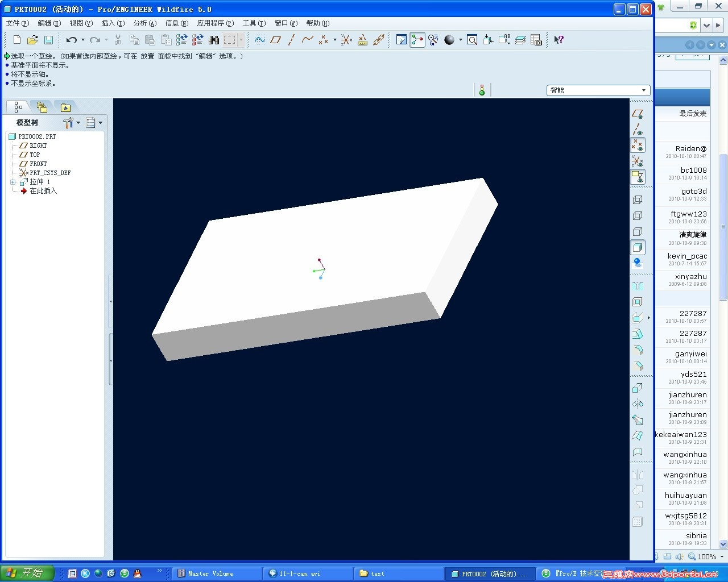Click the Regenerate model icon
Viewport: 728px width, 582px height.
[182, 40]
